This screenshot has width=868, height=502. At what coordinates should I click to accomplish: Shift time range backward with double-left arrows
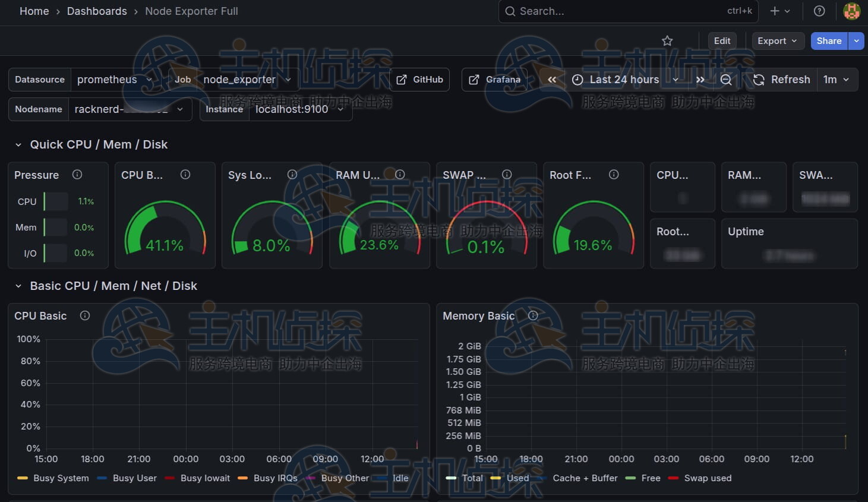pos(552,80)
